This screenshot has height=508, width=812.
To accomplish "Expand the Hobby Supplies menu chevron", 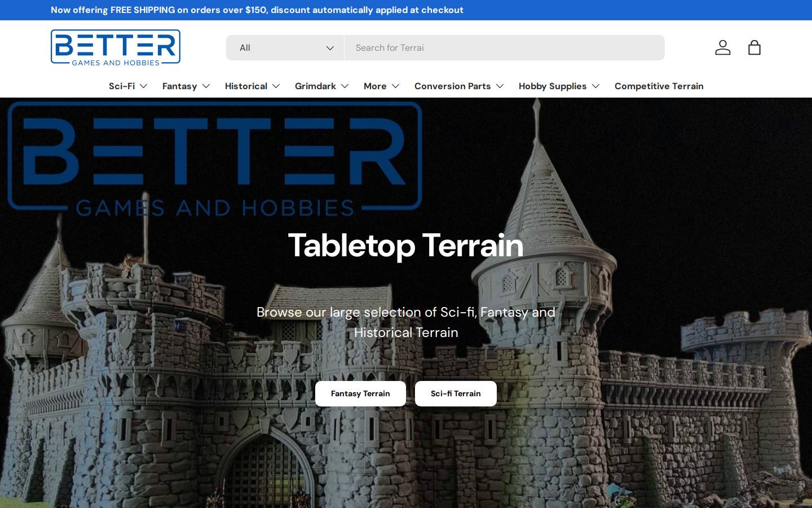I will pos(595,86).
